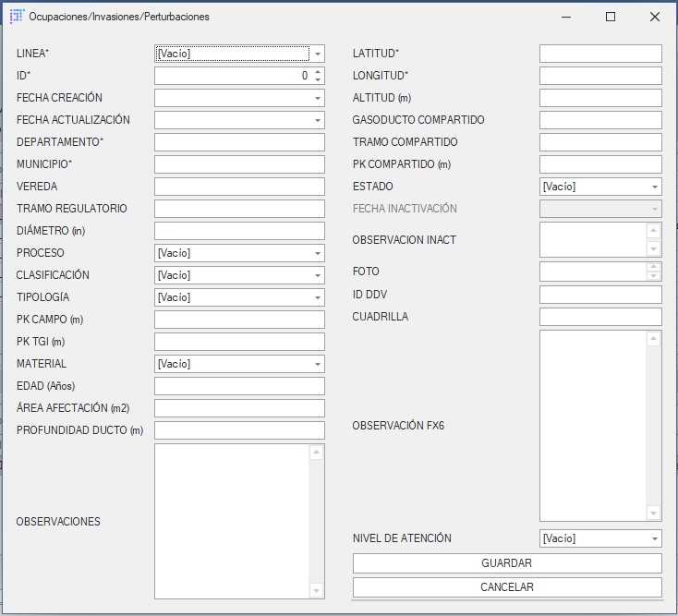Open the LINEA dropdown

[318, 54]
